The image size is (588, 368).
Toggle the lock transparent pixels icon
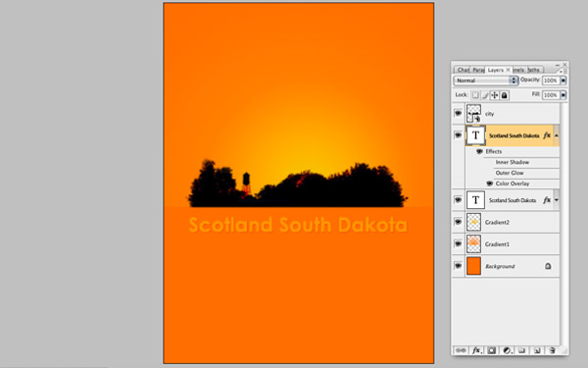click(x=475, y=95)
